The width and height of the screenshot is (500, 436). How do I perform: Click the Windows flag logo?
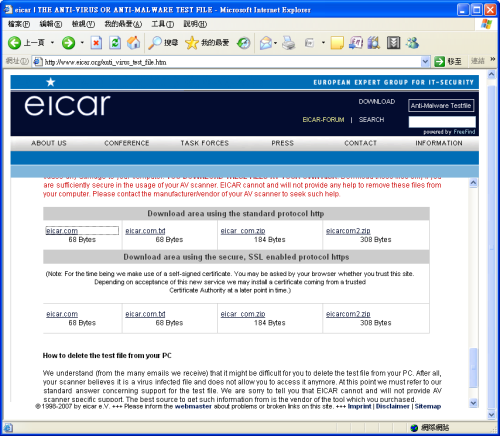tap(487, 24)
